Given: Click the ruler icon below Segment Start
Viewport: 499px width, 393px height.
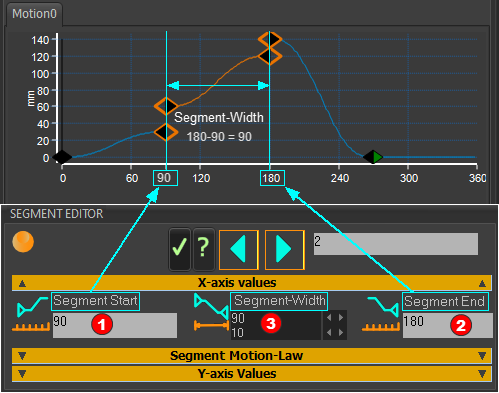Looking at the screenshot, I should [31, 327].
